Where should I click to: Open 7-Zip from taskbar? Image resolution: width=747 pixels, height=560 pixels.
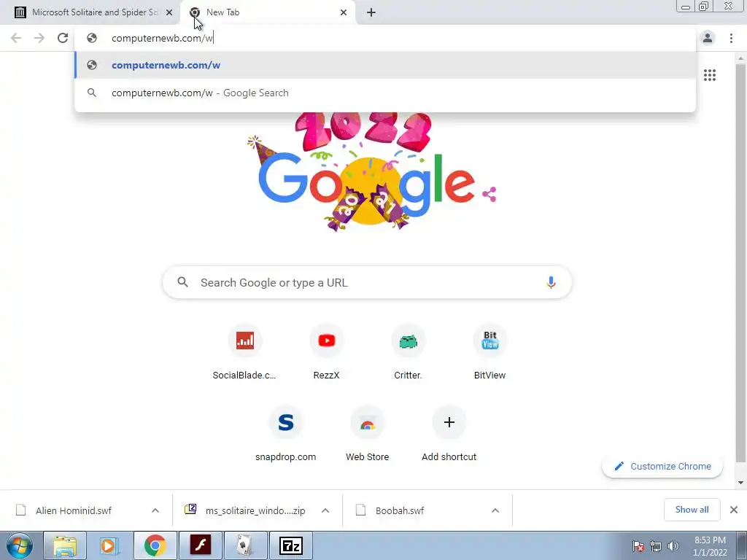[x=290, y=545]
